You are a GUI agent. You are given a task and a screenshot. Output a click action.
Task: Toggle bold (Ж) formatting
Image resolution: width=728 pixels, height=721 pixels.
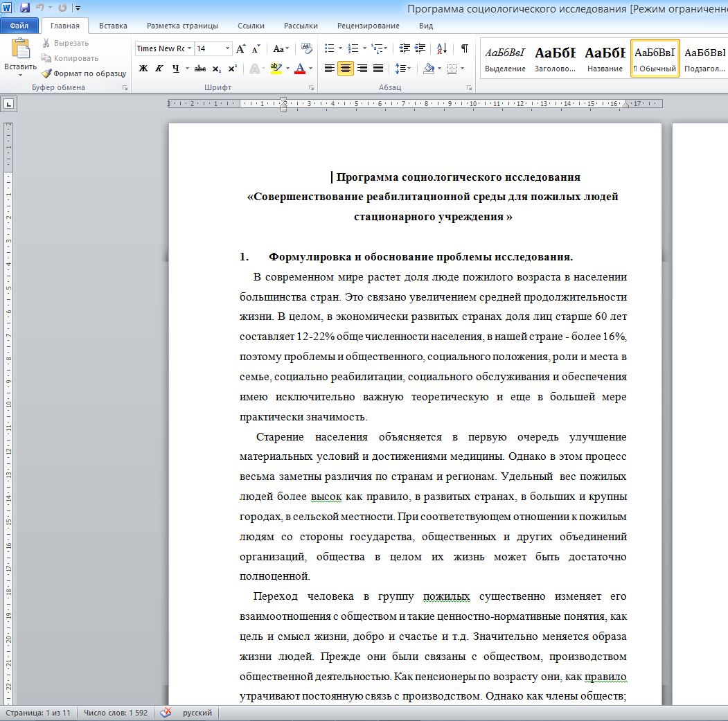(143, 69)
